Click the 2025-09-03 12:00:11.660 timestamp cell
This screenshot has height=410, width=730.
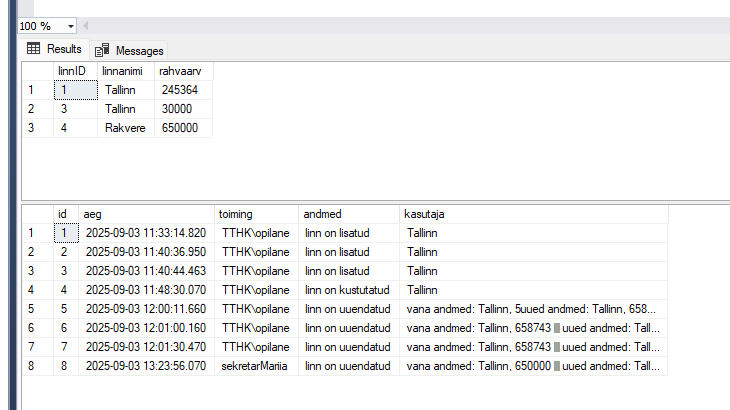(x=145, y=309)
